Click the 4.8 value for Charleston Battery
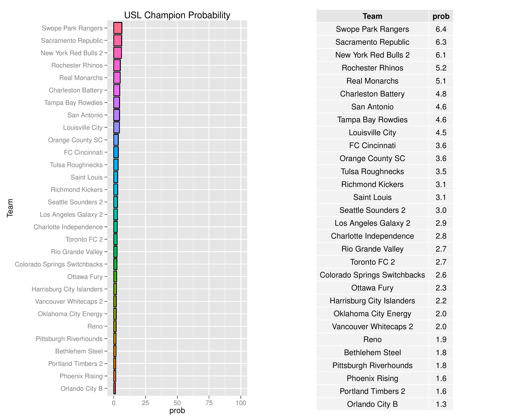This screenshot has height=420, width=513. [x=441, y=94]
